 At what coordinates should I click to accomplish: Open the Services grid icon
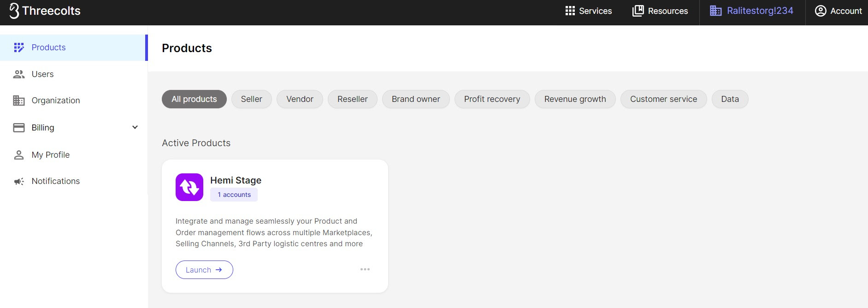(x=570, y=11)
